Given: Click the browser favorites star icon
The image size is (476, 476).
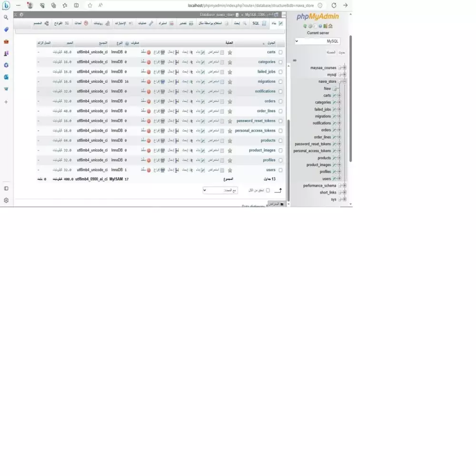Looking at the screenshot, I should click(x=90, y=5).
